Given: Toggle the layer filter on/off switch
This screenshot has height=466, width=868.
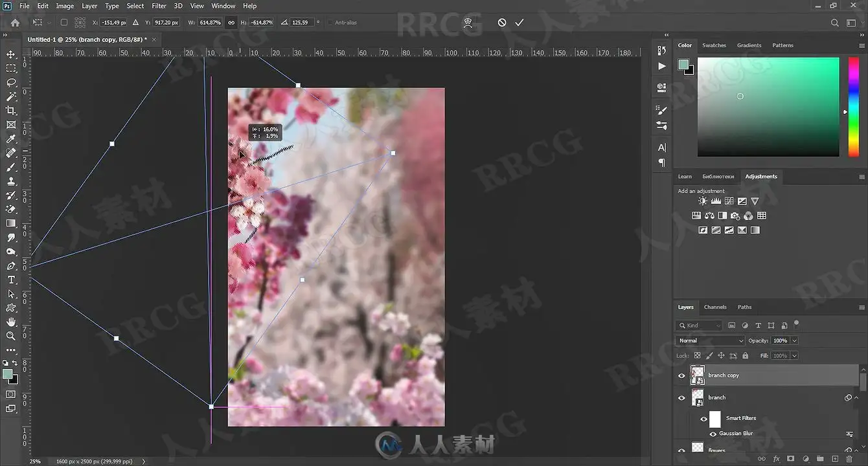Looking at the screenshot, I should click(796, 324).
